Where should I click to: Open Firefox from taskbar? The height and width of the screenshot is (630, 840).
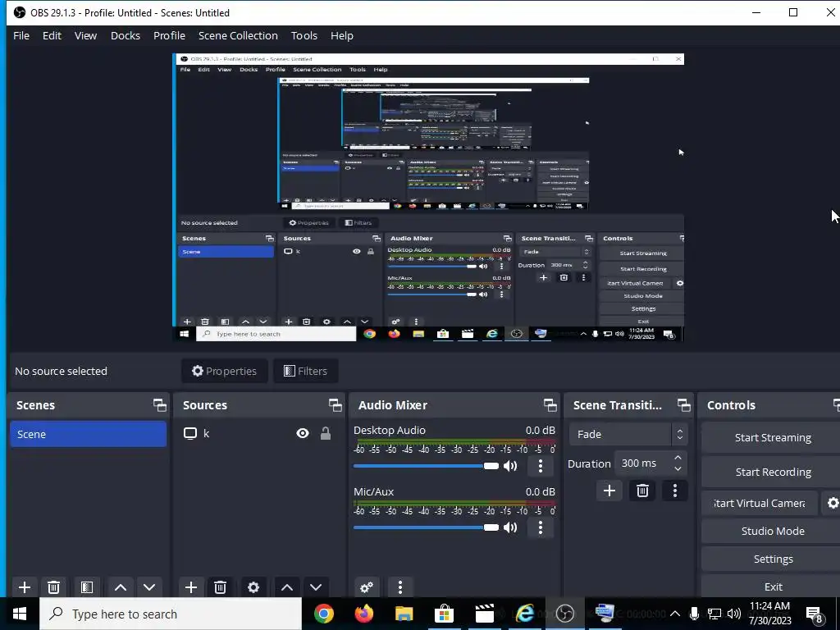(364, 614)
